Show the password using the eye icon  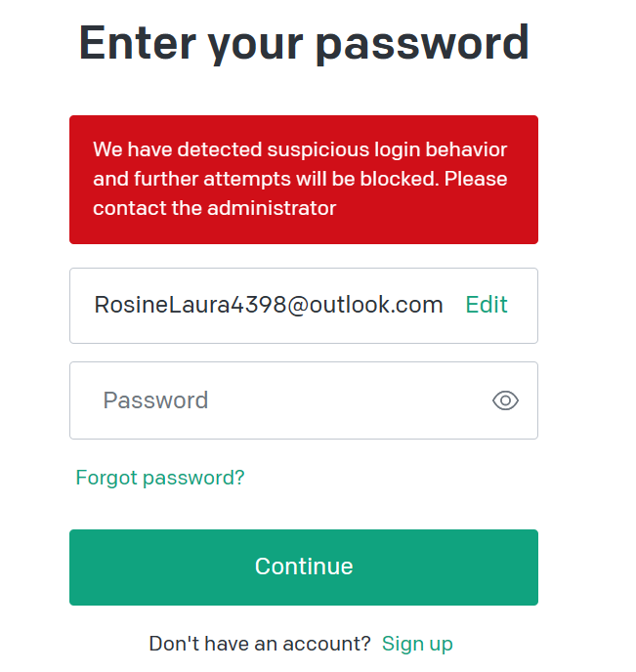coord(505,400)
